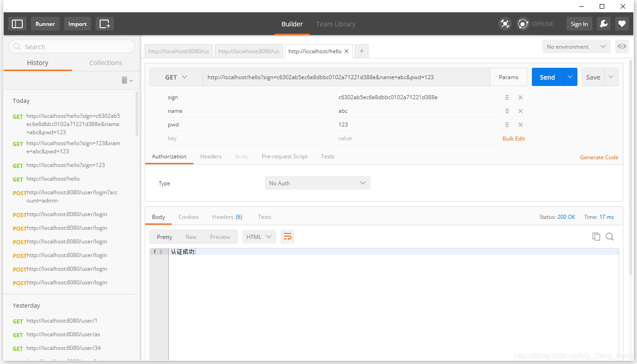637x364 pixels.
Task: Close the http://localhost/hello tab
Action: [346, 51]
